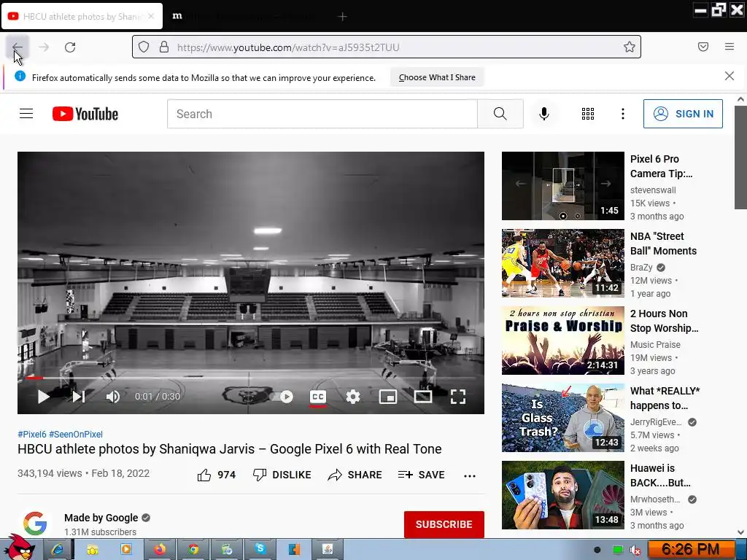Open Pixel 6 Pro Camera Tip thumbnail
This screenshot has height=560, width=747.
562,186
